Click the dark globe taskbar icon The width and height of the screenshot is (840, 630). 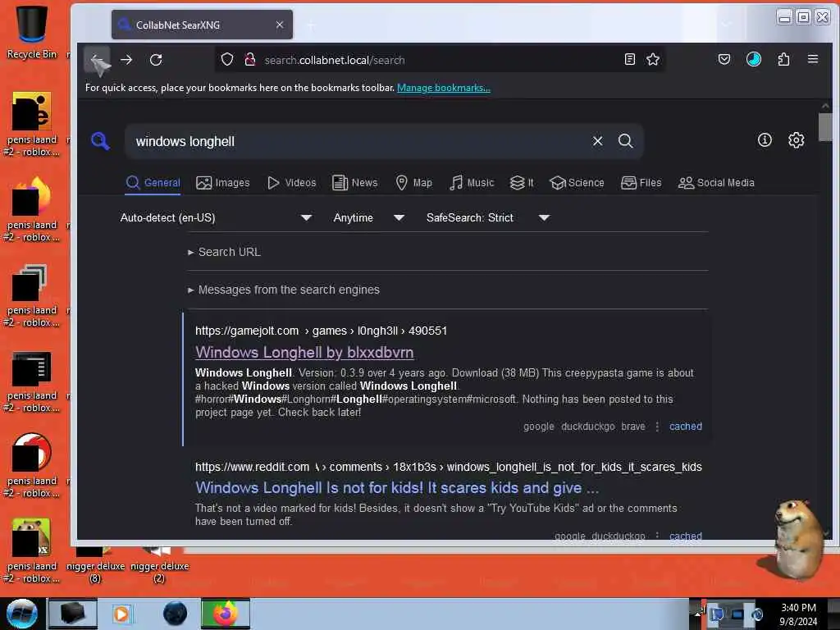[x=175, y=614]
